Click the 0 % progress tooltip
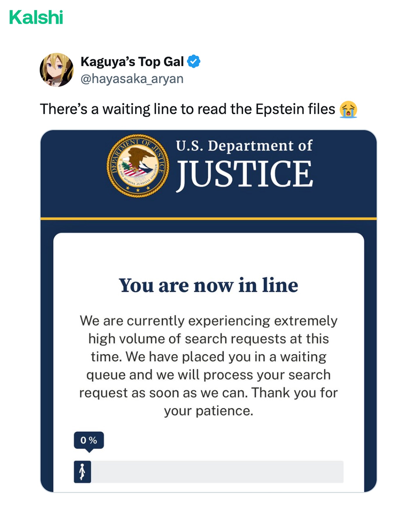The height and width of the screenshot is (525, 420). (89, 440)
